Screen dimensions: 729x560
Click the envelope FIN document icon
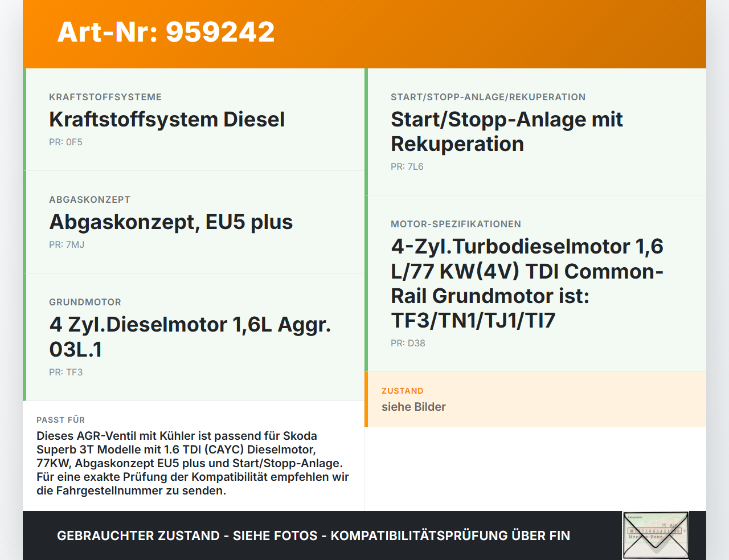coord(656,534)
